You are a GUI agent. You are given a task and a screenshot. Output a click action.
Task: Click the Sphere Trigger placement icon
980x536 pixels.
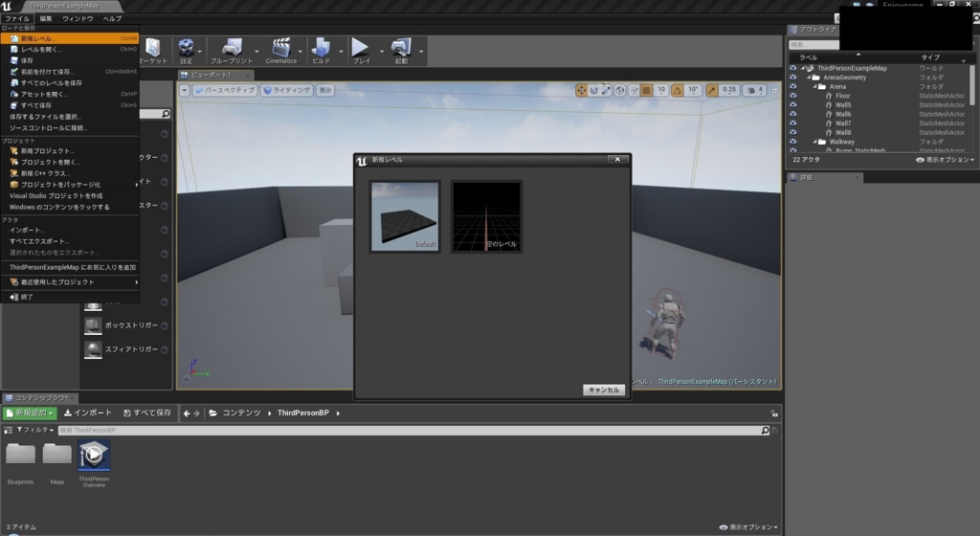coord(93,349)
